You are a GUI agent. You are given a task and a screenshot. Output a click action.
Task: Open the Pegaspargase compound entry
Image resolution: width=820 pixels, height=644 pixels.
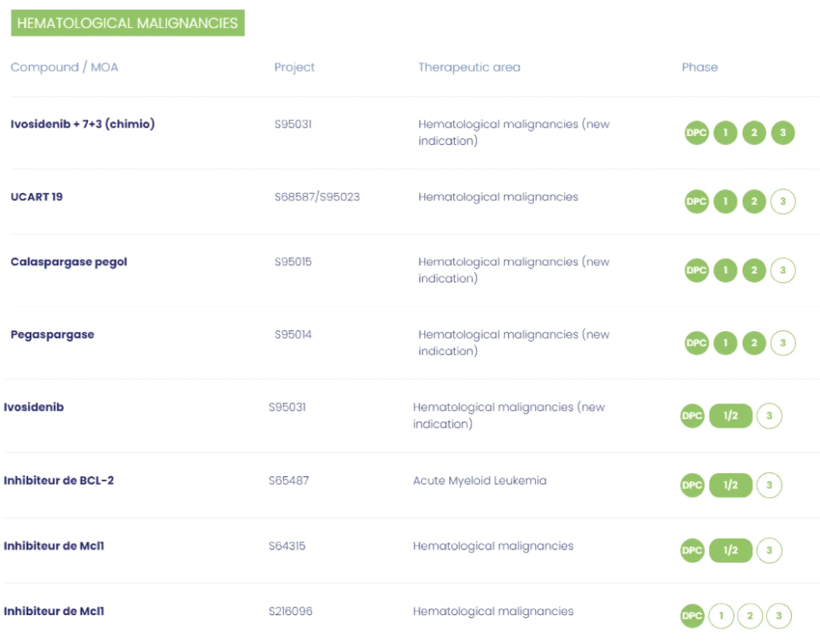[52, 335]
